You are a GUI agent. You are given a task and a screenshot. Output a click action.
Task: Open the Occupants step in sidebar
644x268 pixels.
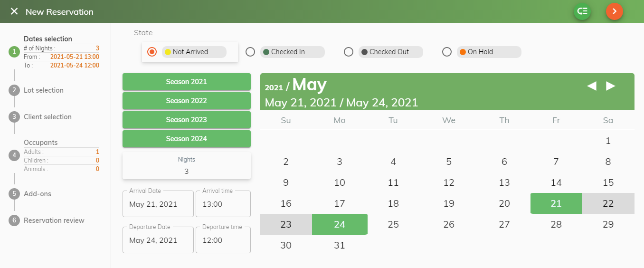tap(41, 143)
